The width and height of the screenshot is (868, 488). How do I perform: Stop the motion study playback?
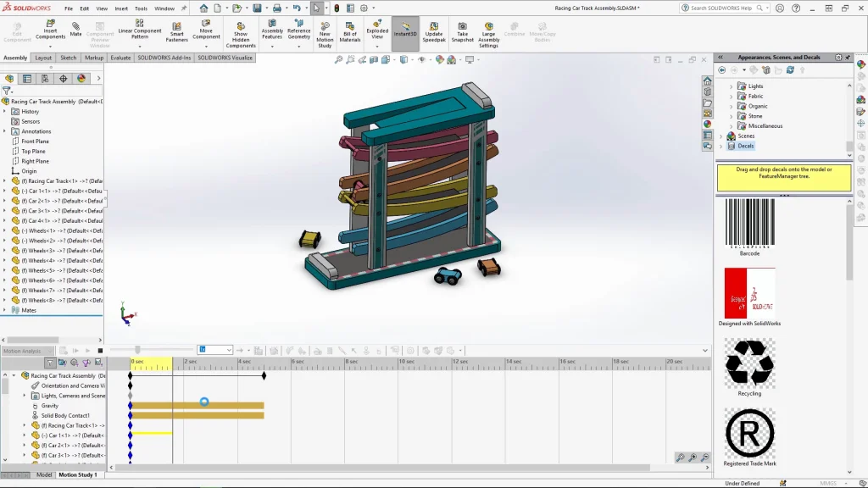coord(100,350)
